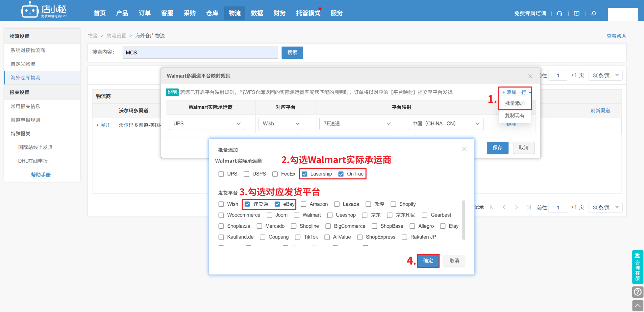644x312 pixels.
Task: Check the Lazada platform checkbox
Action: [x=337, y=204]
